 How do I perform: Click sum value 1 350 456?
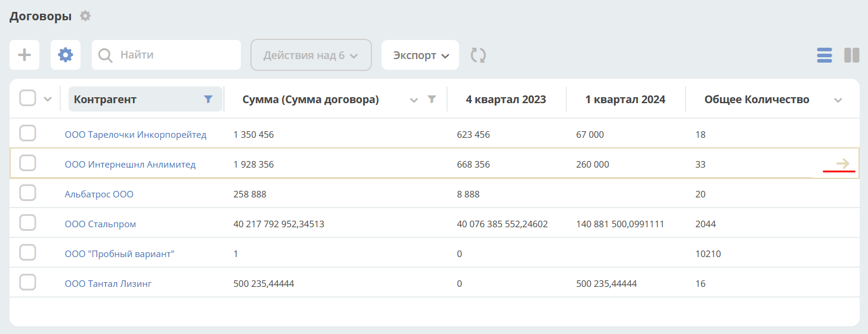click(254, 135)
